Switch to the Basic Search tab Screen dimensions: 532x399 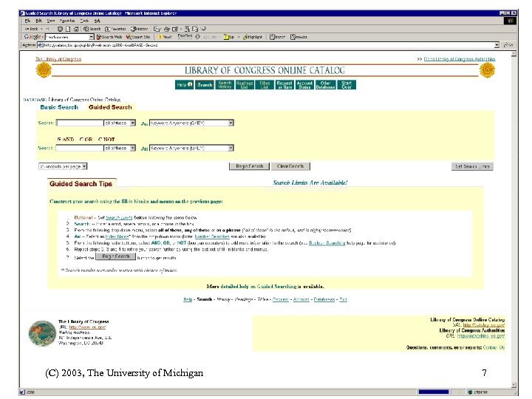click(x=59, y=107)
